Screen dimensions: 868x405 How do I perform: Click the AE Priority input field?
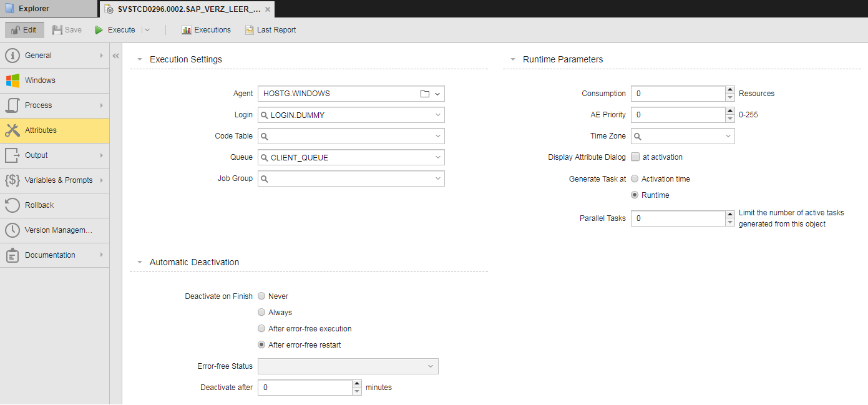pyautogui.click(x=678, y=115)
